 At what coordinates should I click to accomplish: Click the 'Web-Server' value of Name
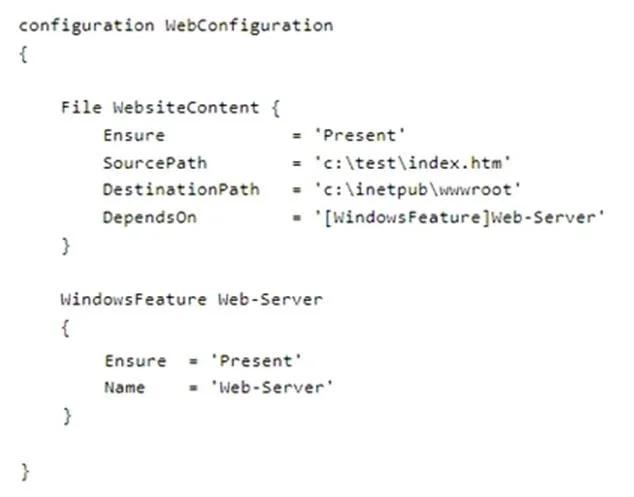point(272,387)
